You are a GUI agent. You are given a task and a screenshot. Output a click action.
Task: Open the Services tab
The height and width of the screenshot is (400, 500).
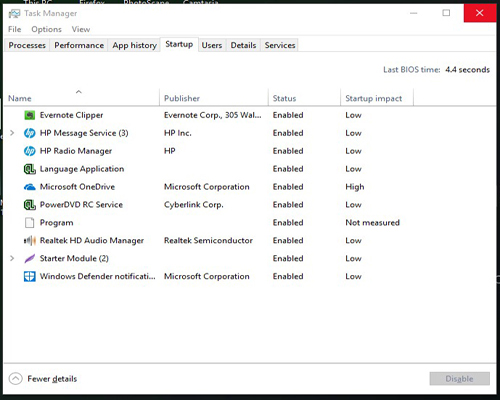coord(280,45)
